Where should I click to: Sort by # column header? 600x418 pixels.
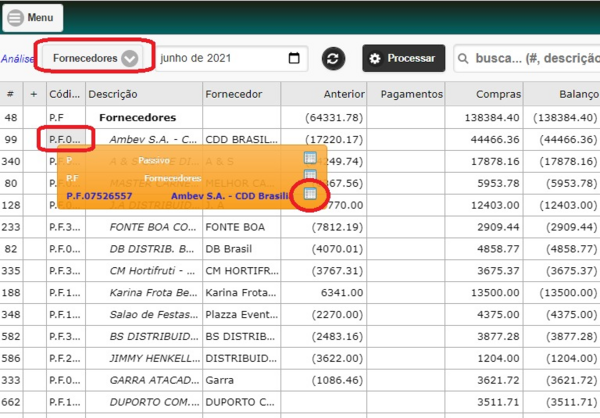click(11, 94)
